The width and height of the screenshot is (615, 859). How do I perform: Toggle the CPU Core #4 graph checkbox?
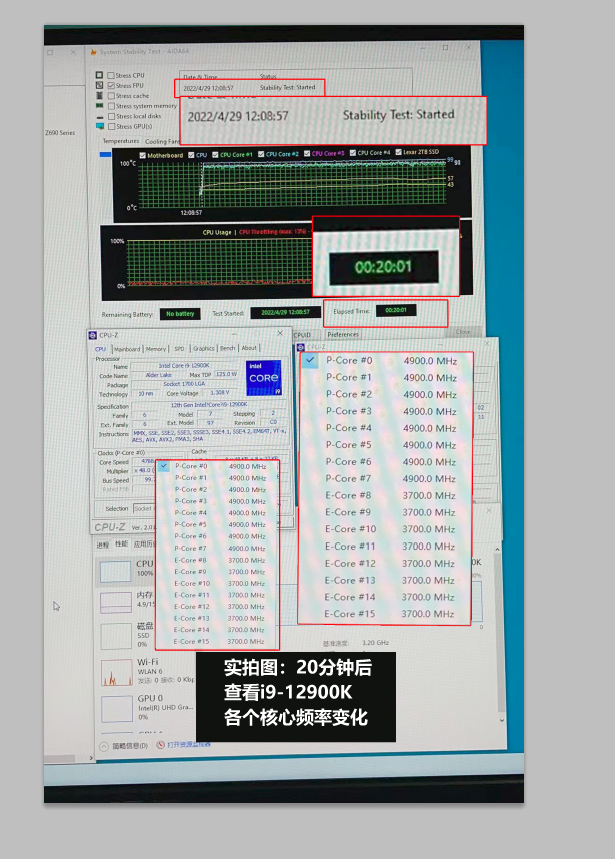353,153
